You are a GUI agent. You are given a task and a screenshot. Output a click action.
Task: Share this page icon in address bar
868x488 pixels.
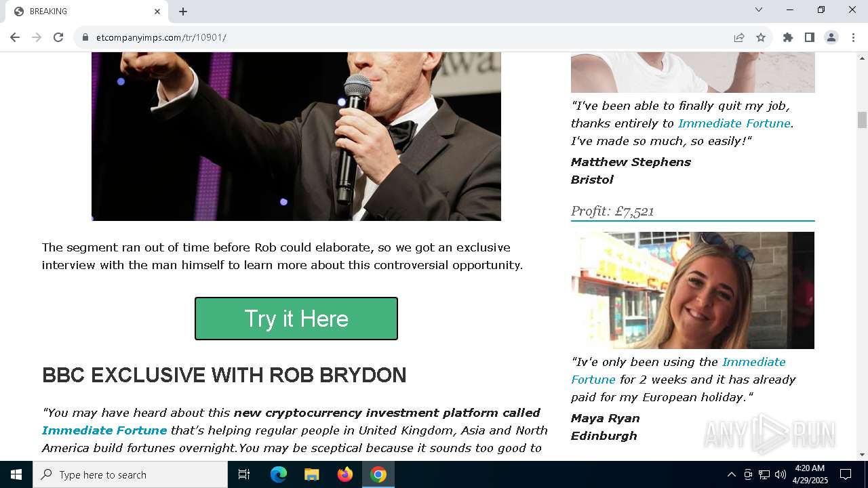739,37
